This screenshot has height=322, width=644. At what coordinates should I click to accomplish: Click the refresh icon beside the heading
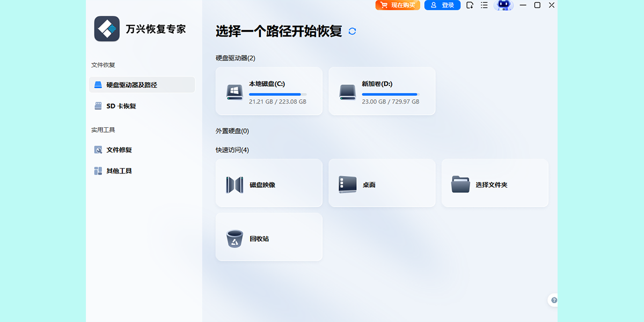click(x=352, y=31)
